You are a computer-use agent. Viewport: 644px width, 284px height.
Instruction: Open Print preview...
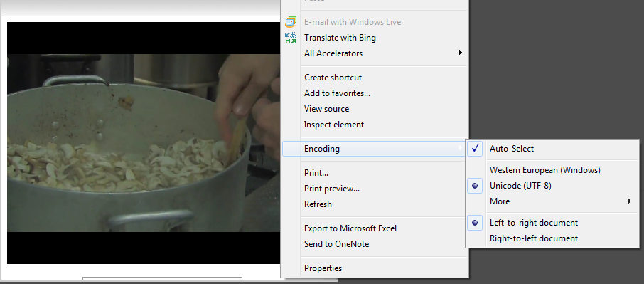tap(332, 189)
